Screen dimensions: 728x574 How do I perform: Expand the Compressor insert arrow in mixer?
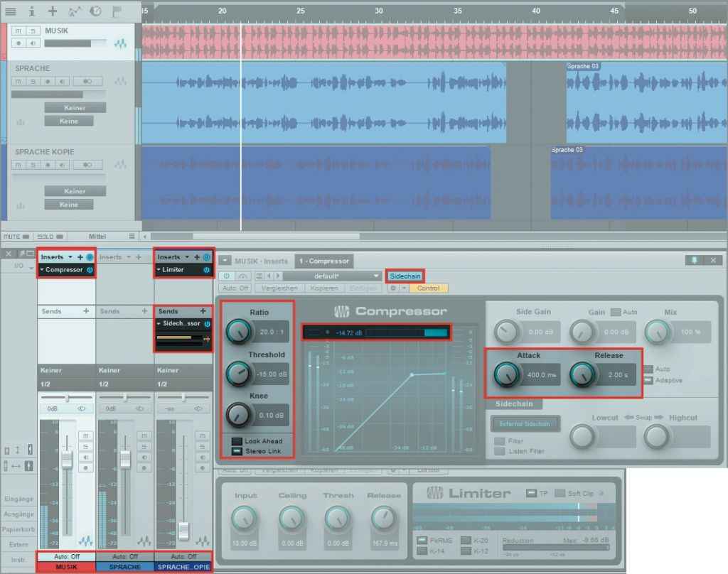click(x=42, y=270)
